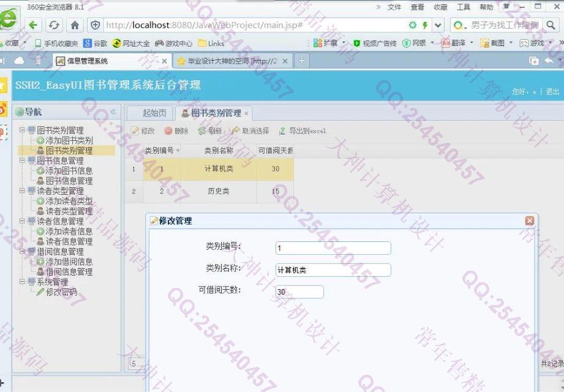This screenshot has width=564, height=392.
Task: Click the star favorites icon in sidebar
Action: [x=3, y=86]
